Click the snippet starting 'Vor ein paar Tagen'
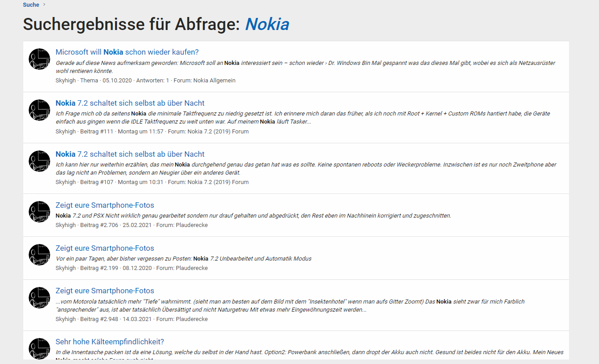The image size is (599, 364). tap(183, 258)
